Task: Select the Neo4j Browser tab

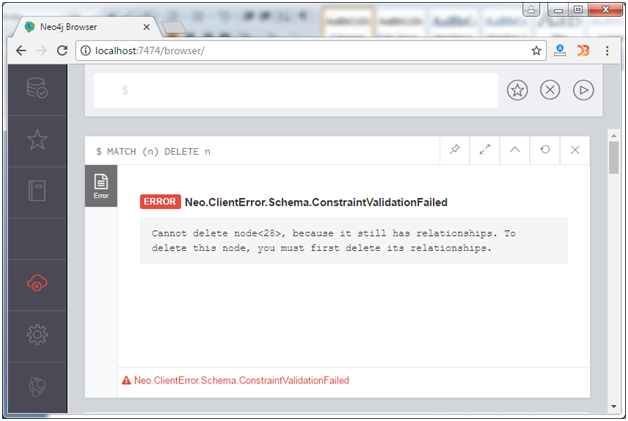Action: coord(86,27)
